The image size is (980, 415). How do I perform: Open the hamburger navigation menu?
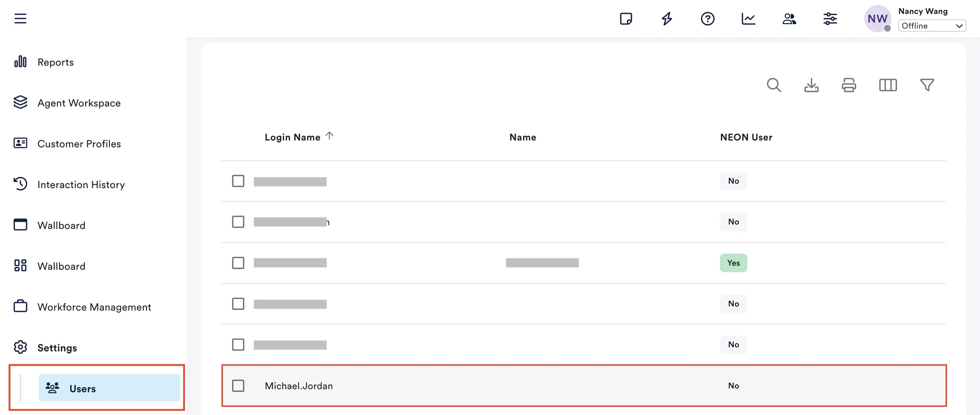20,18
